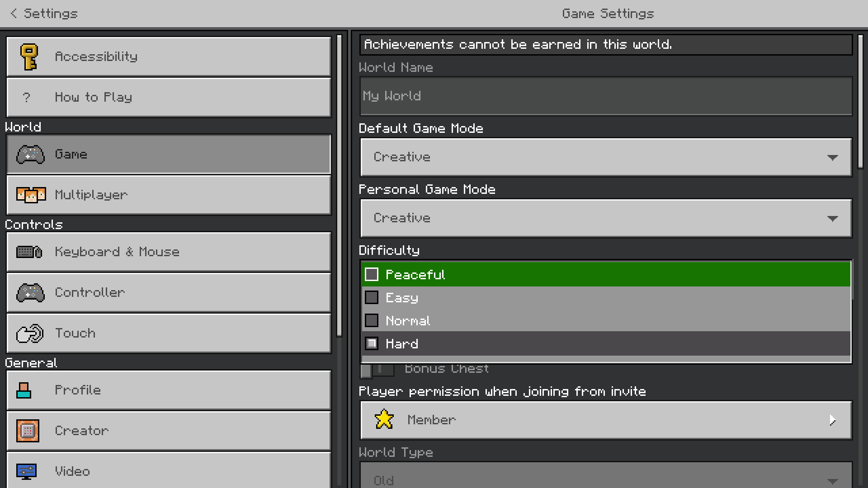
Task: Open the Default Game Mode dropdown
Action: click(x=606, y=157)
